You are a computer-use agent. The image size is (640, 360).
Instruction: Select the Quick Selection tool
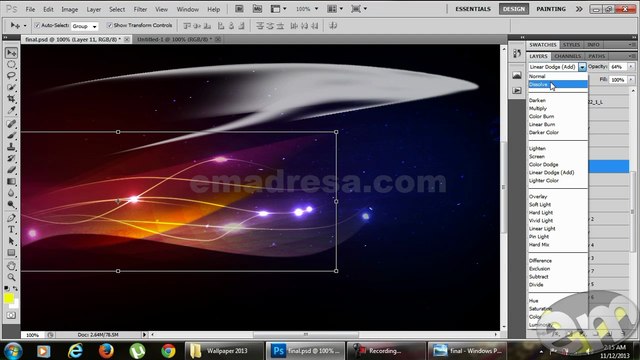pyautogui.click(x=11, y=87)
